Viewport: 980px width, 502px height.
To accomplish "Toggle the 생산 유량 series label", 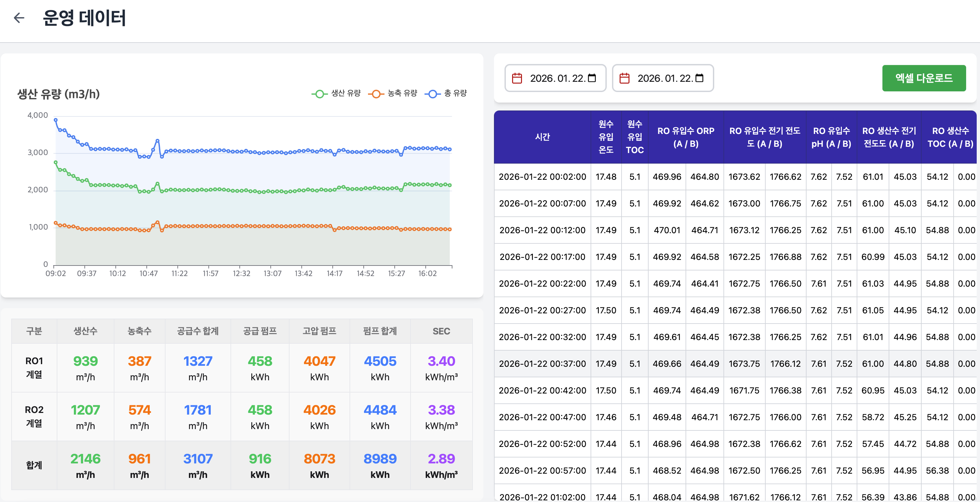I will [346, 93].
